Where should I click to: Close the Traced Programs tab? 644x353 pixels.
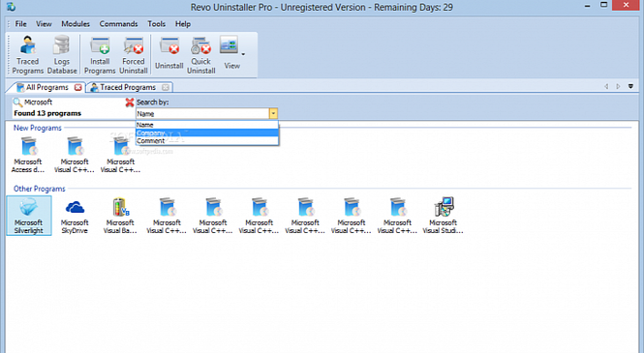coord(165,87)
